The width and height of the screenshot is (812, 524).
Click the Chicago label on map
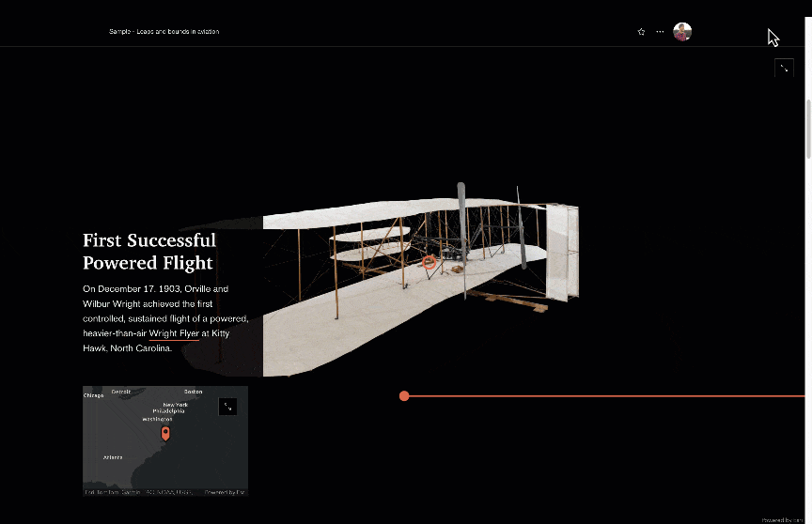pos(94,395)
